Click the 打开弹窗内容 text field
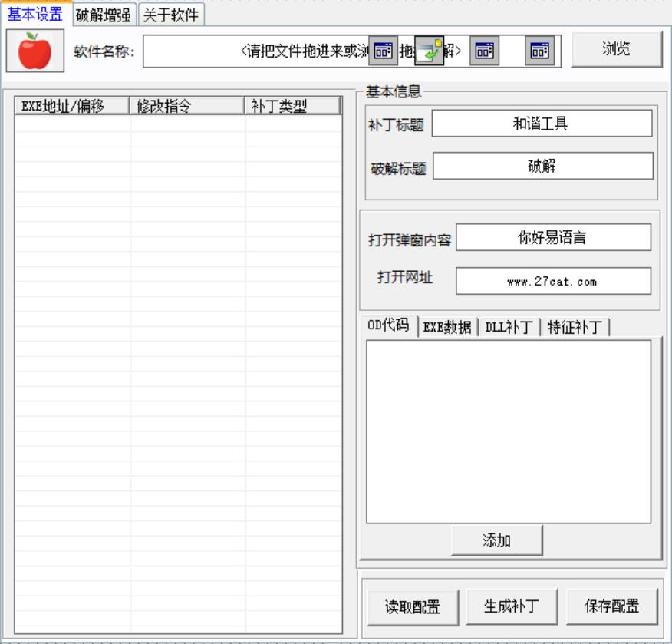672x644 pixels. coord(552,237)
